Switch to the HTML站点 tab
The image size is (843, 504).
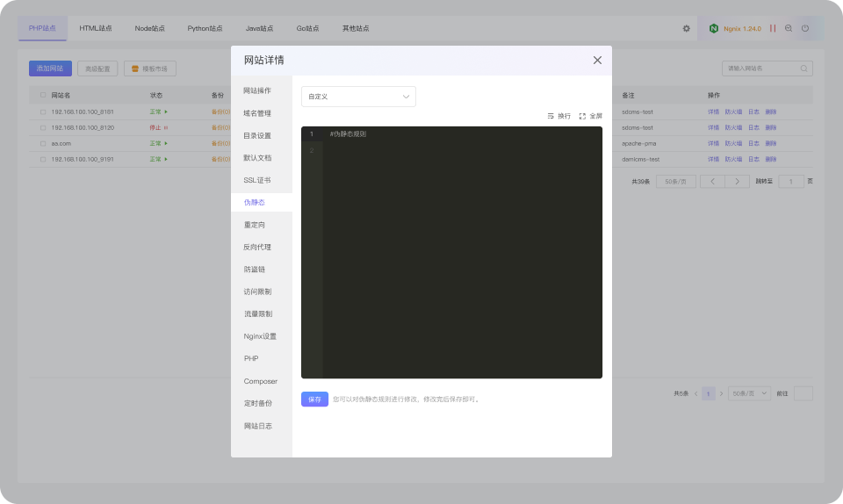96,28
